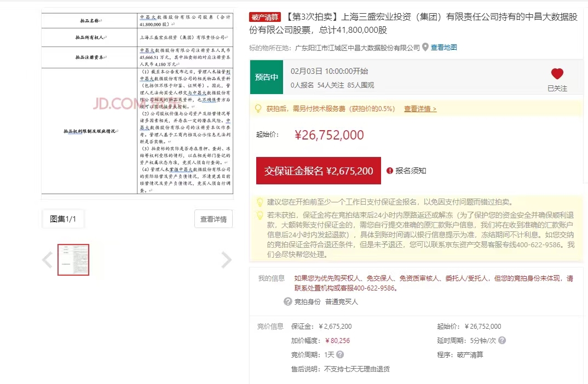
Task: Click the red heart favorite icon
Action: (x=557, y=73)
